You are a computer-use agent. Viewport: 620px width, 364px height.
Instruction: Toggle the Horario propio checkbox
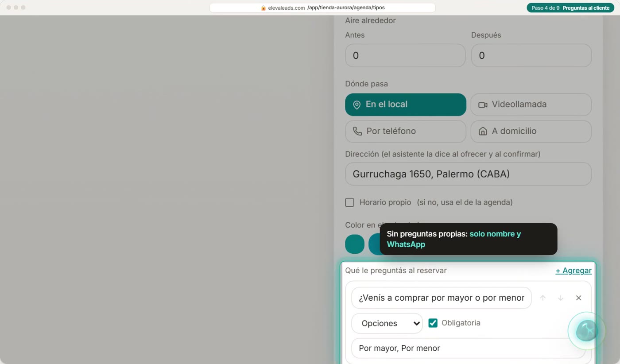pyautogui.click(x=350, y=202)
